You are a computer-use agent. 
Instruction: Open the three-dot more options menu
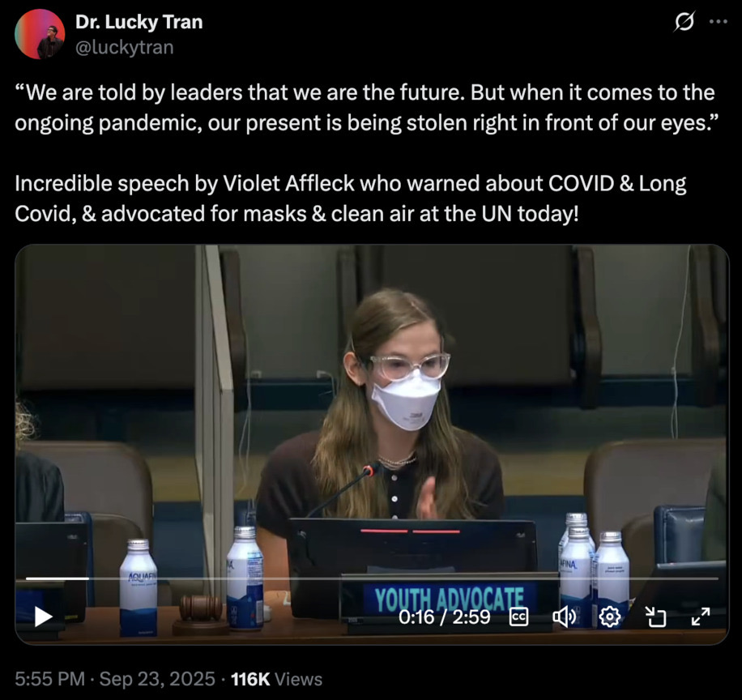[719, 22]
